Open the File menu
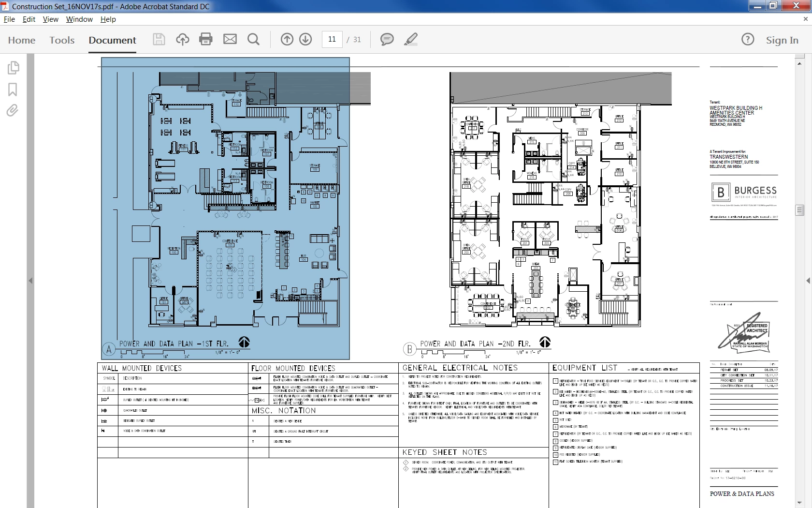This screenshot has width=812, height=508. click(x=9, y=19)
